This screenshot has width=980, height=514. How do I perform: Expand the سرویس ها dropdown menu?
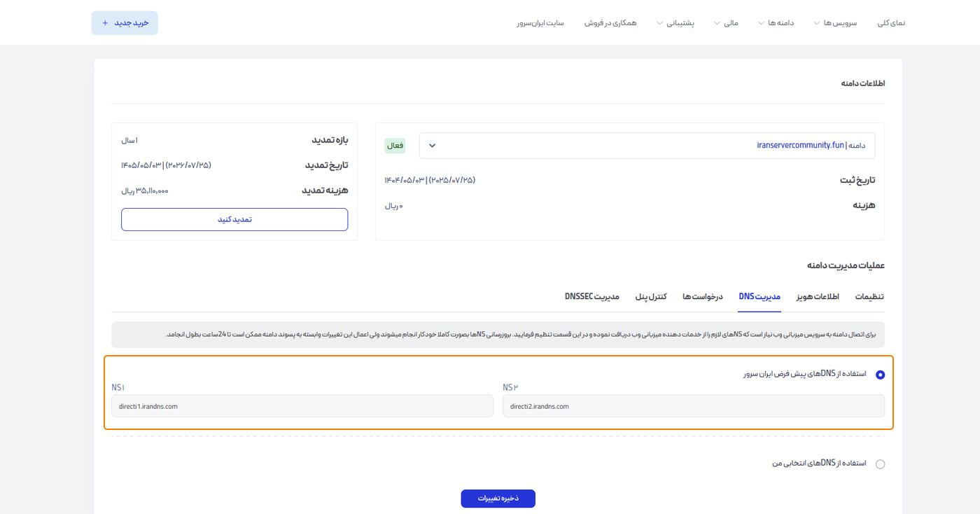click(x=834, y=23)
